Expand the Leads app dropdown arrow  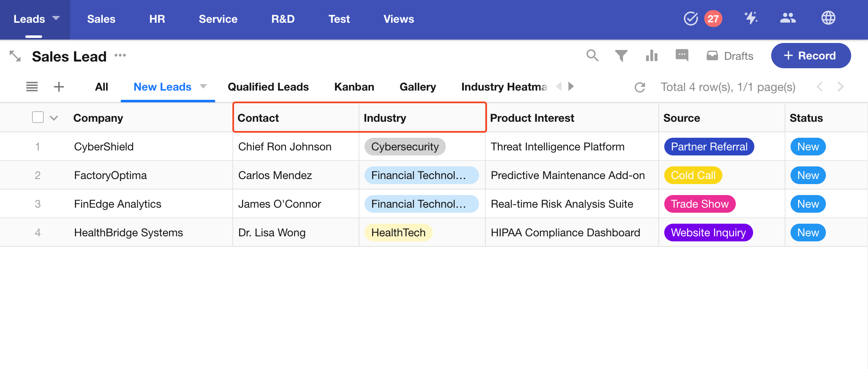[56, 19]
